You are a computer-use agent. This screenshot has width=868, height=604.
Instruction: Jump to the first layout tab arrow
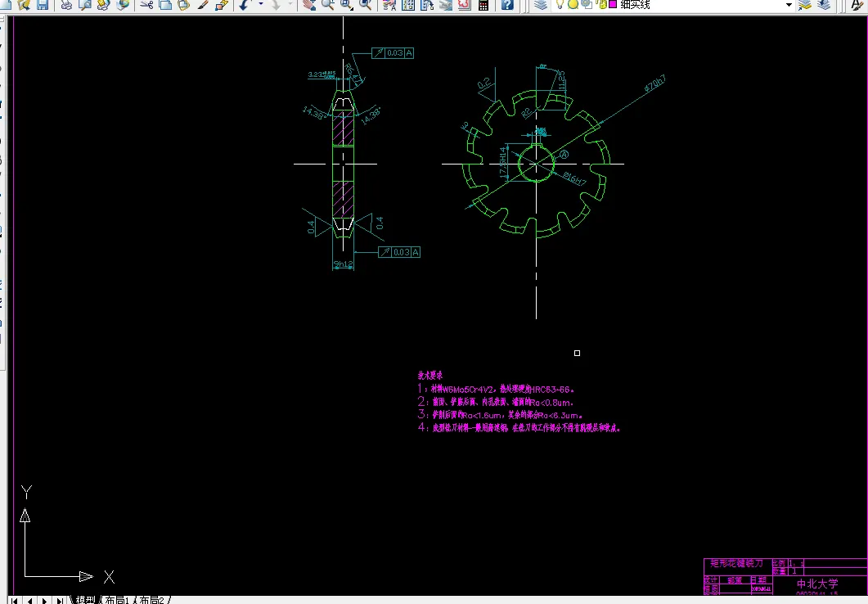[x=15, y=601]
